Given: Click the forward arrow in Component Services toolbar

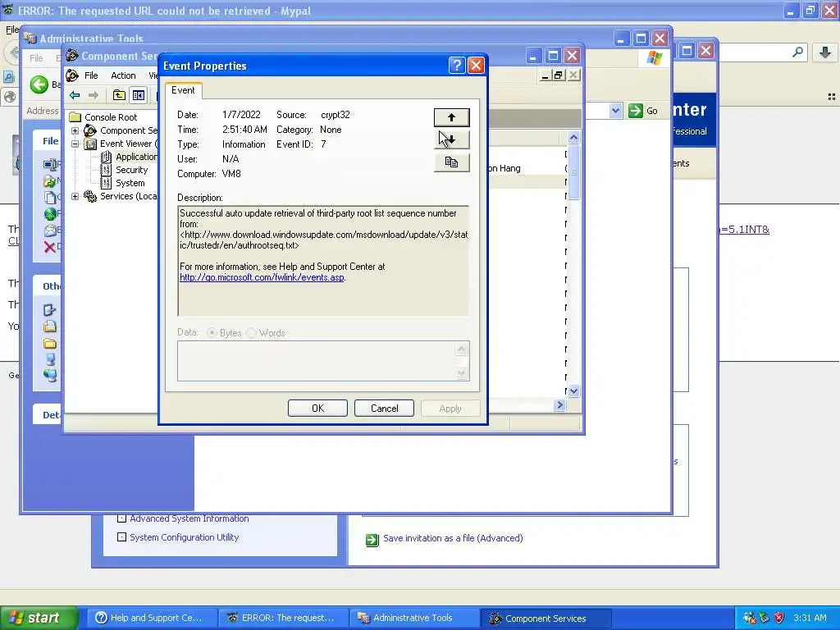Looking at the screenshot, I should pos(94,95).
